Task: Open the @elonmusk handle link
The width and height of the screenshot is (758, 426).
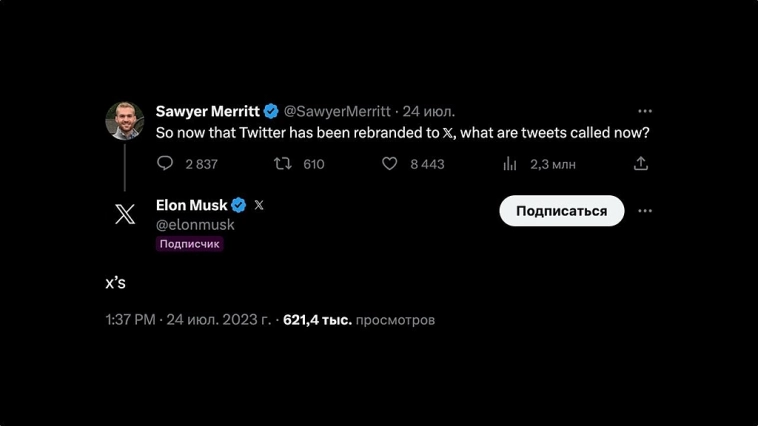Action: point(195,225)
